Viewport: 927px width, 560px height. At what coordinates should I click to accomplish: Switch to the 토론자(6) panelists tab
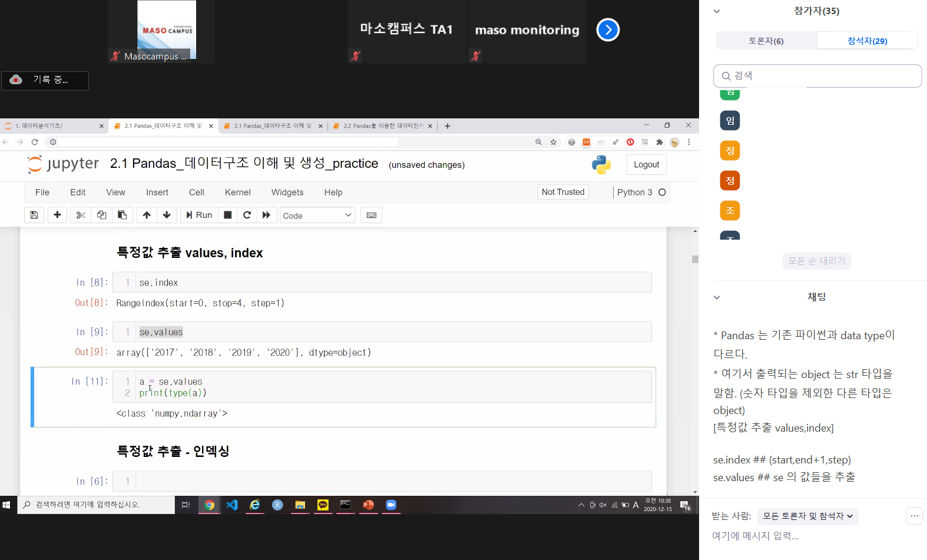tap(766, 41)
